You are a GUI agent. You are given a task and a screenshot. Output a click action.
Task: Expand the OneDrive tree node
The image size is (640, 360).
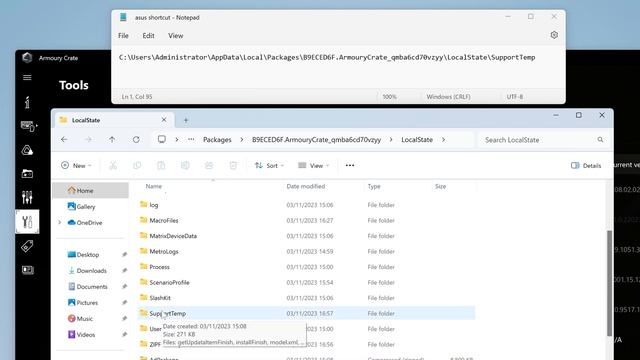point(60,222)
